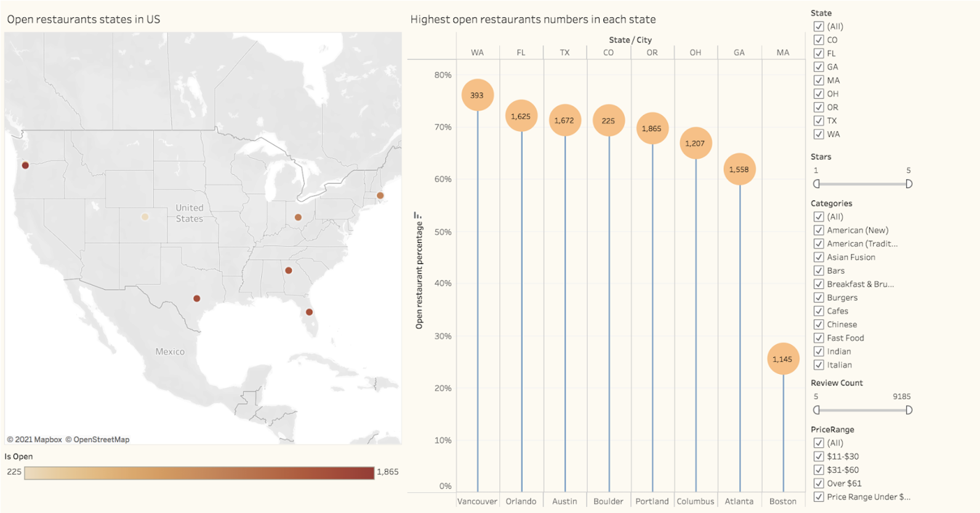
Task: Open the OpenStreetMap attribution link
Action: [x=97, y=439]
